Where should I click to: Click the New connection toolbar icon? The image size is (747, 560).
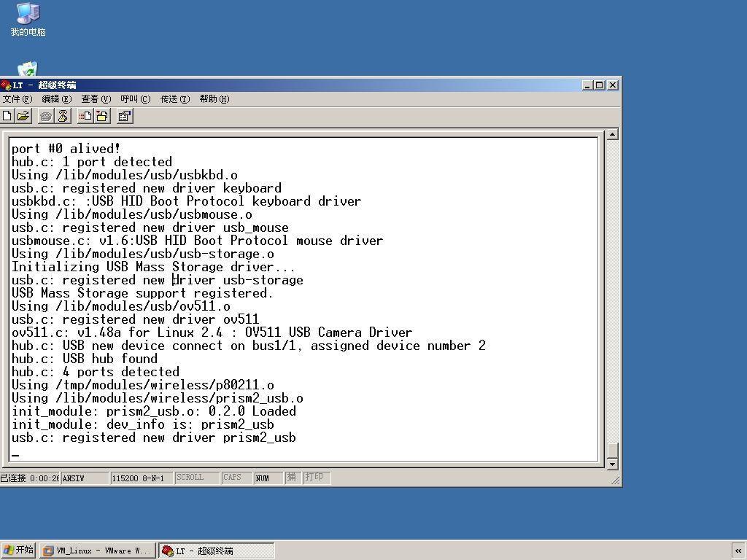(7, 116)
